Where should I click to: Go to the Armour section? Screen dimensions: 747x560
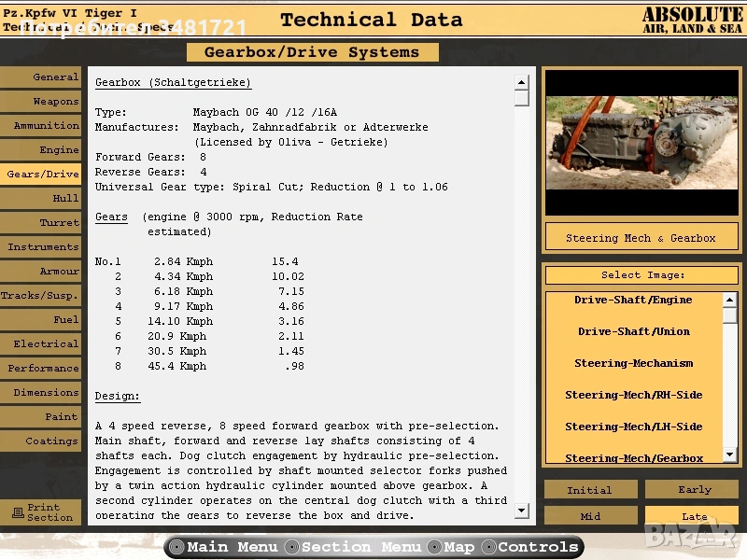(x=41, y=271)
